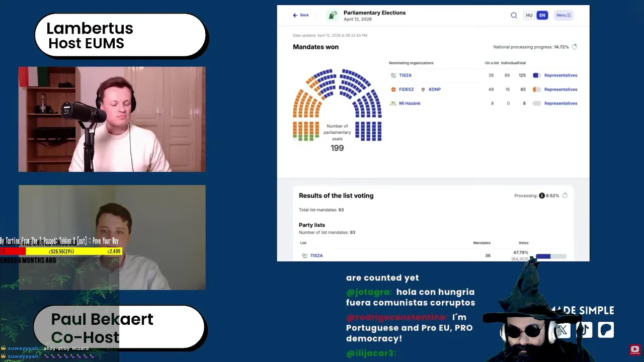Image resolution: width=644 pixels, height=362 pixels.
Task: Click the Mi Hazánk logo icon
Action: [x=393, y=103]
